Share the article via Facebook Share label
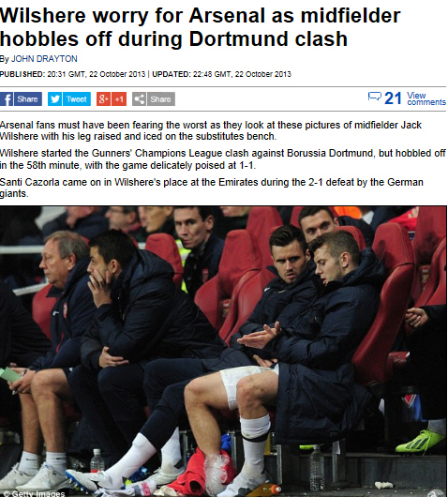The height and width of the screenshot is (497, 448). click(27, 99)
